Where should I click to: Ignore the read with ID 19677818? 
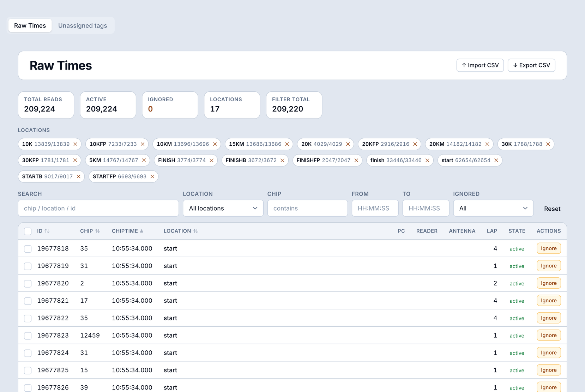point(549,248)
